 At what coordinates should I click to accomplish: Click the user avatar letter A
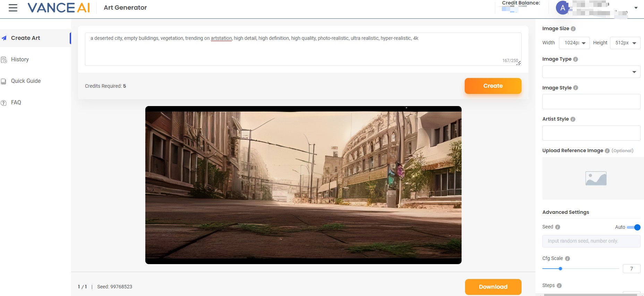tap(563, 8)
